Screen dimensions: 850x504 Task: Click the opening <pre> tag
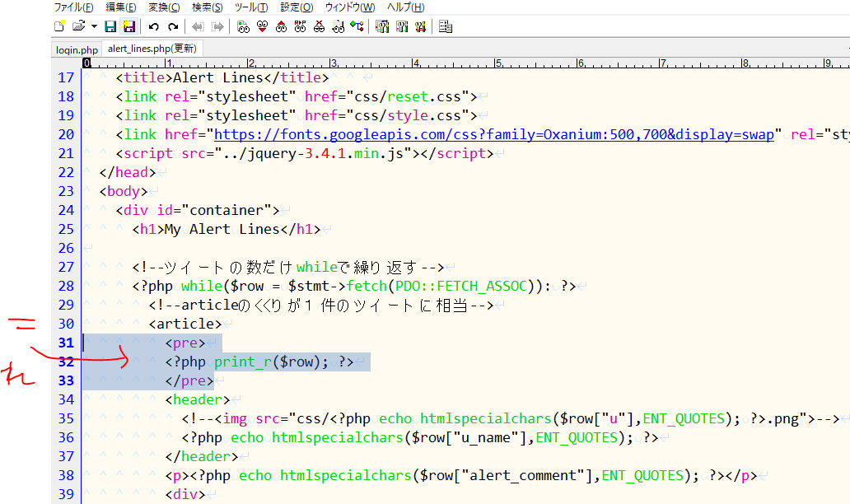coord(185,343)
